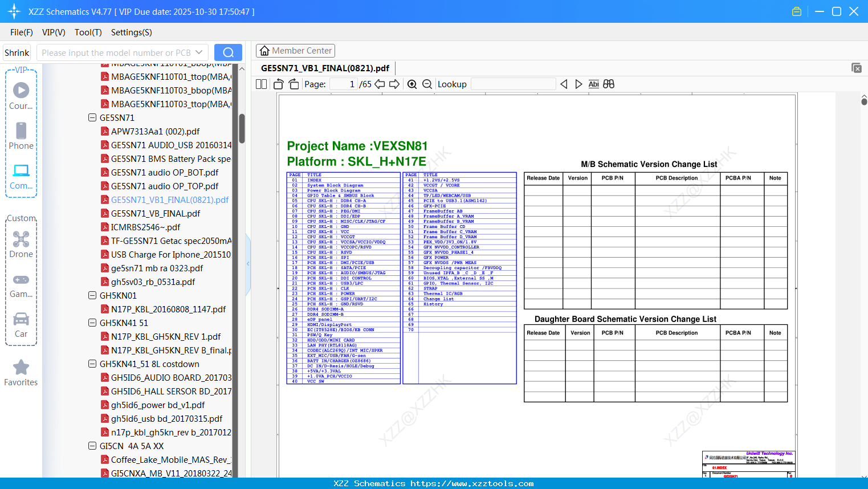Open the File(F) menu

(x=22, y=32)
